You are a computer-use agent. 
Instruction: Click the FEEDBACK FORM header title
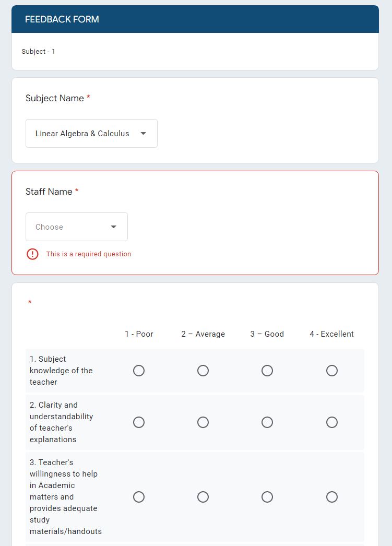click(x=62, y=19)
